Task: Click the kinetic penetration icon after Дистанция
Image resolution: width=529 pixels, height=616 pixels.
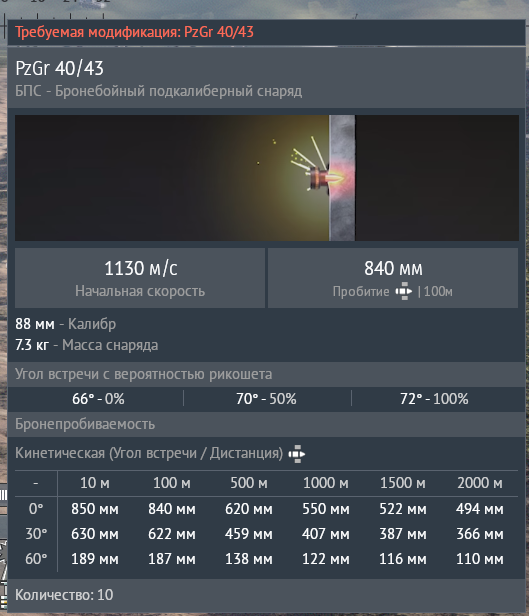Action: 297,454
